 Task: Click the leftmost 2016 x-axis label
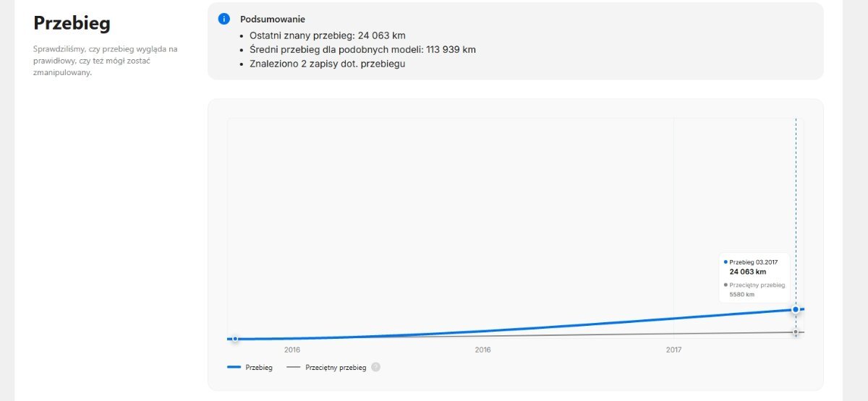(x=292, y=350)
